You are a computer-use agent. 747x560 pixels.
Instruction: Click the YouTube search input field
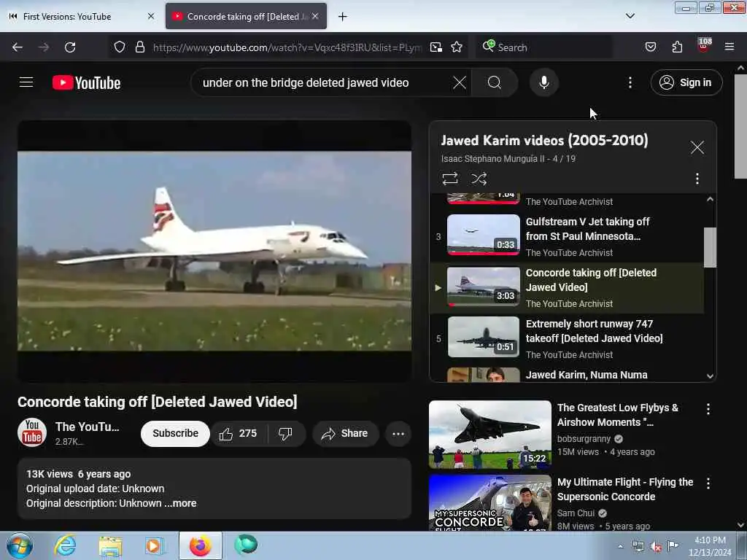(x=324, y=82)
